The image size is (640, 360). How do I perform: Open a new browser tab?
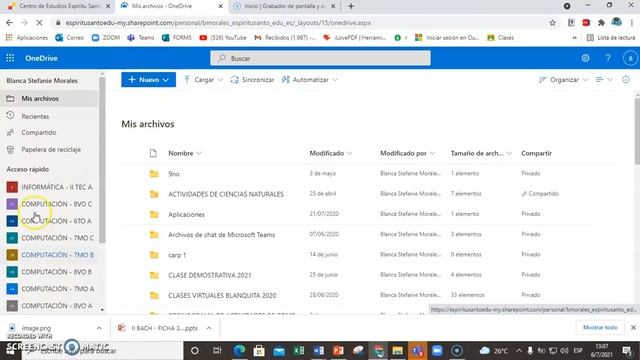click(x=351, y=6)
